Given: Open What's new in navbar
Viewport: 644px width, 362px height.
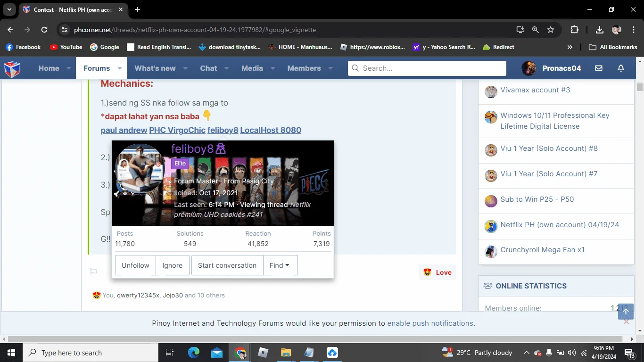Looking at the screenshot, I should (x=155, y=68).
